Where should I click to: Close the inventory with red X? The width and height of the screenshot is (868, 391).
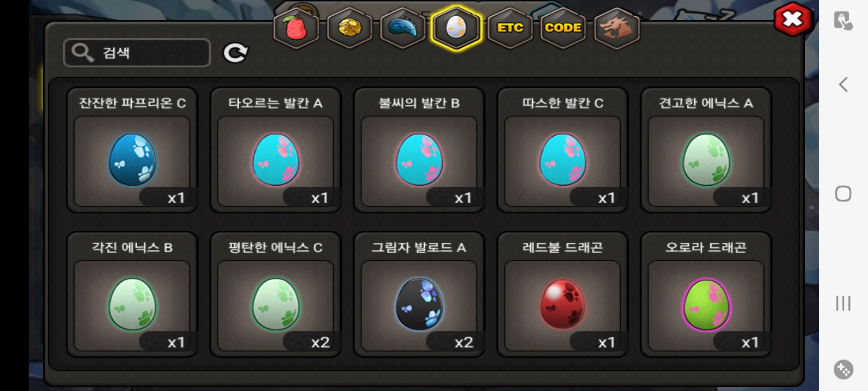[793, 20]
